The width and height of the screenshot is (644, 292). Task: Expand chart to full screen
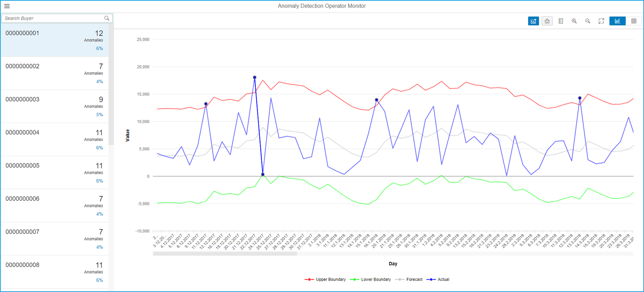point(601,21)
